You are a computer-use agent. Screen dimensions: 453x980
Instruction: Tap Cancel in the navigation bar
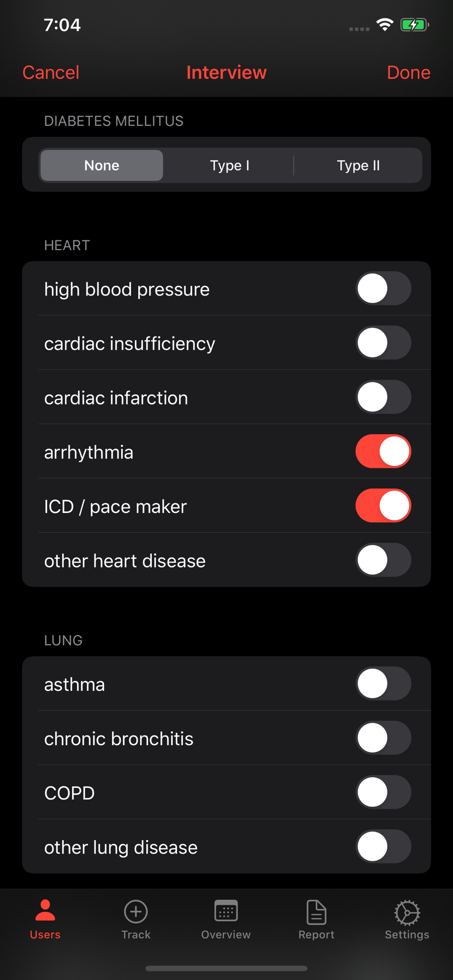coord(51,73)
